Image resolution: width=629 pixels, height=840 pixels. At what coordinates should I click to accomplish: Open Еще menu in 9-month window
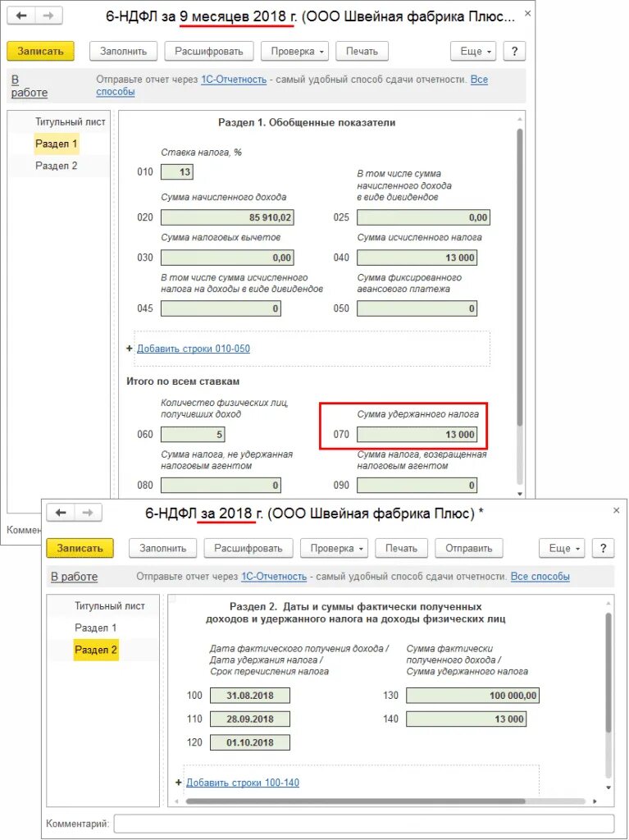coord(473,52)
